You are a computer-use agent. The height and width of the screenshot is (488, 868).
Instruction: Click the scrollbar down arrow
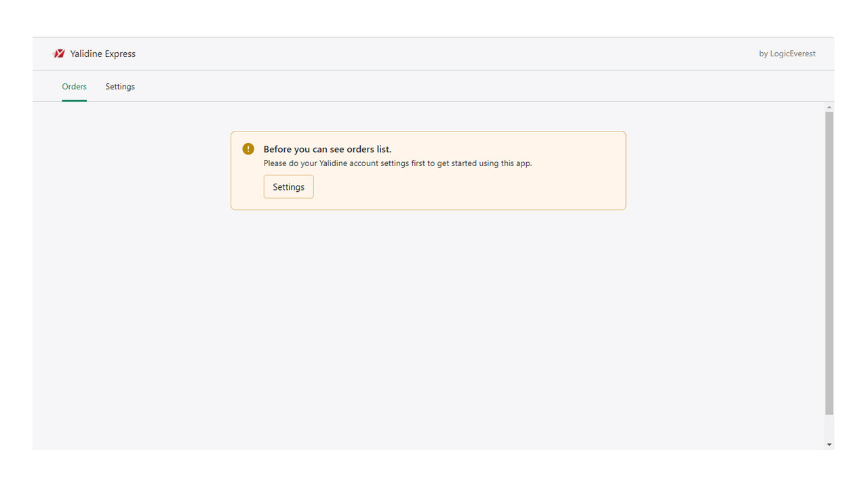(x=829, y=445)
